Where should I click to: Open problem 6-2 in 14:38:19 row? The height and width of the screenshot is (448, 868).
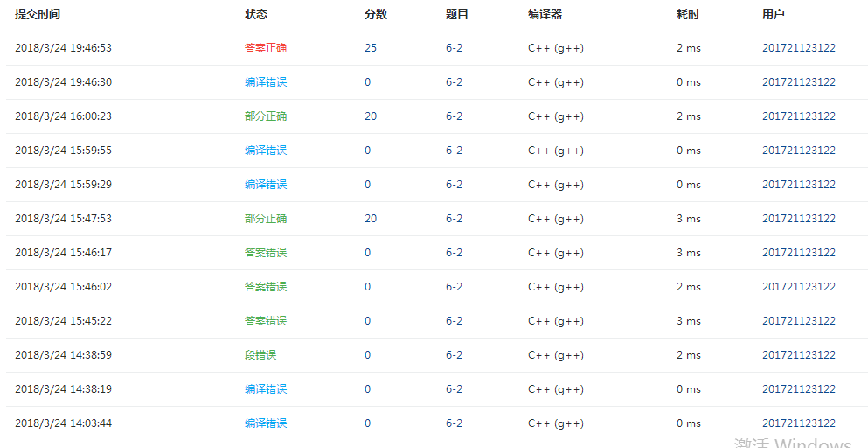(x=454, y=389)
